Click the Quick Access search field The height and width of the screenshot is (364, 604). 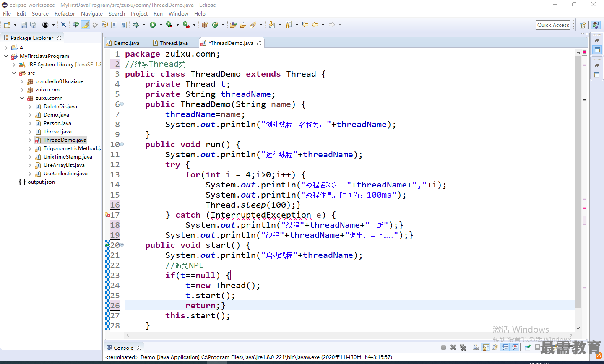click(x=553, y=25)
